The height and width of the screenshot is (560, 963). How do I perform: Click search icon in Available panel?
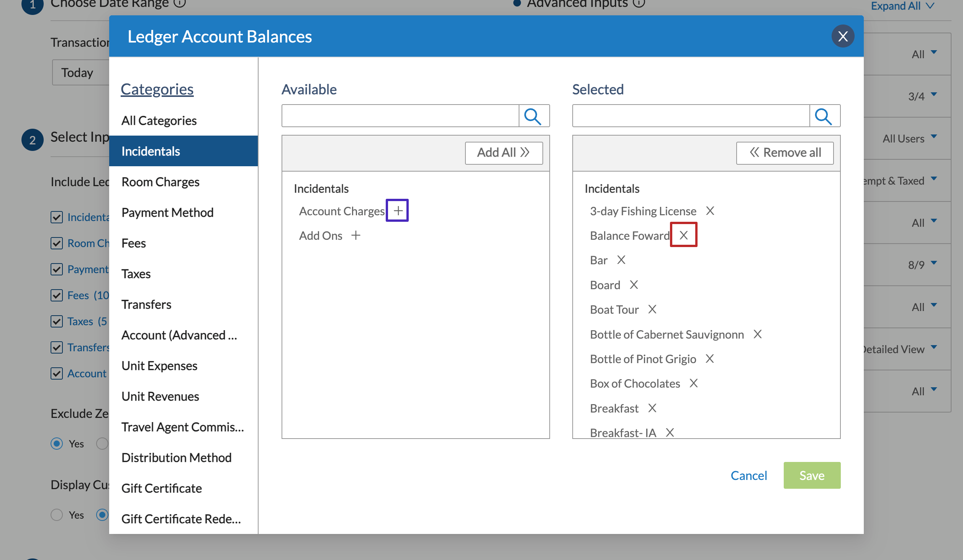[x=533, y=116]
